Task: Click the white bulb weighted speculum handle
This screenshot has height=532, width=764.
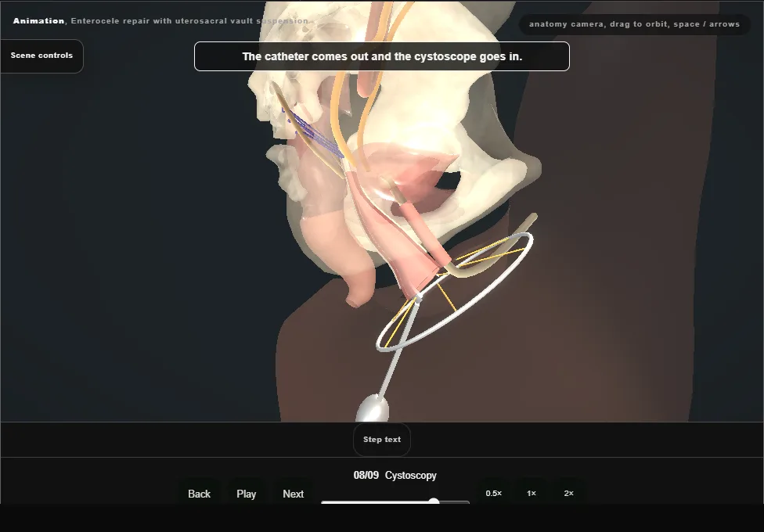Action: point(373,408)
